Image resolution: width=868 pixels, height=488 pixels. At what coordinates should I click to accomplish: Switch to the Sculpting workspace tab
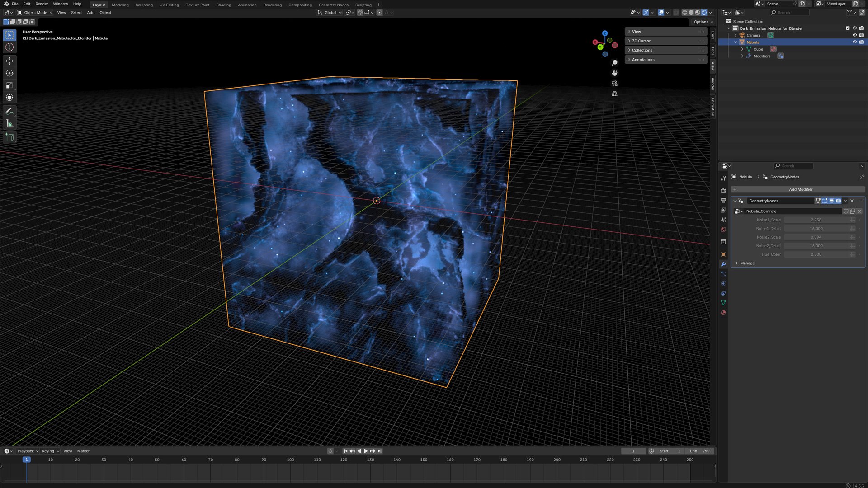(x=144, y=5)
